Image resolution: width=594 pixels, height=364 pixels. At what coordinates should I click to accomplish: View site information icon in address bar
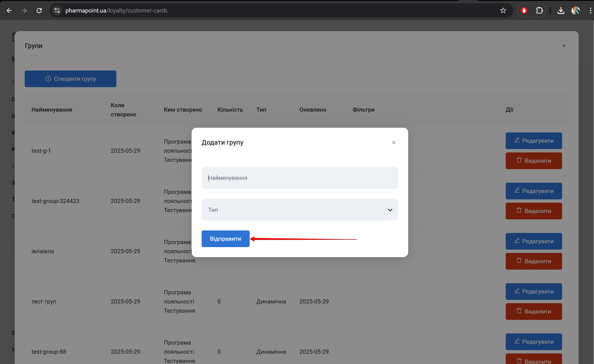point(57,11)
